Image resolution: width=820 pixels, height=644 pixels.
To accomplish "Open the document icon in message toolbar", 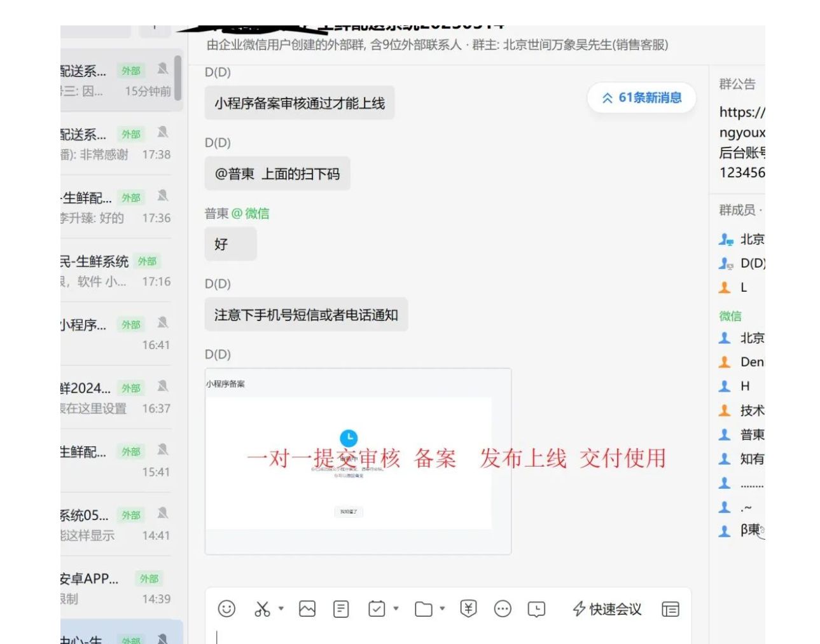I will tap(342, 609).
